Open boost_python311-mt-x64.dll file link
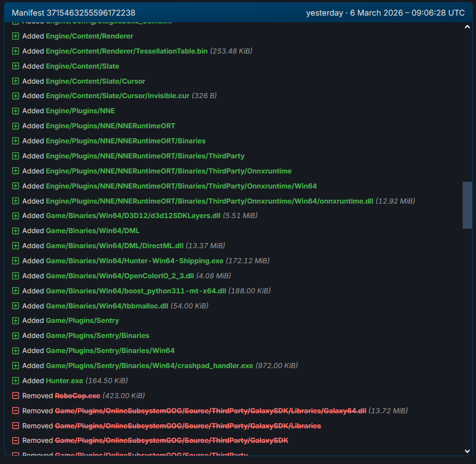The image size is (476, 464). [x=135, y=291]
